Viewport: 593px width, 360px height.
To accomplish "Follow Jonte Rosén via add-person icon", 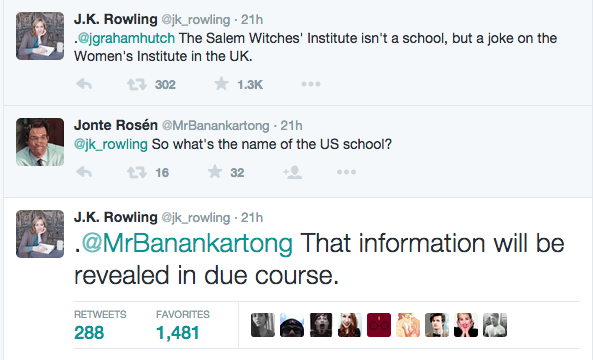I will [x=292, y=172].
